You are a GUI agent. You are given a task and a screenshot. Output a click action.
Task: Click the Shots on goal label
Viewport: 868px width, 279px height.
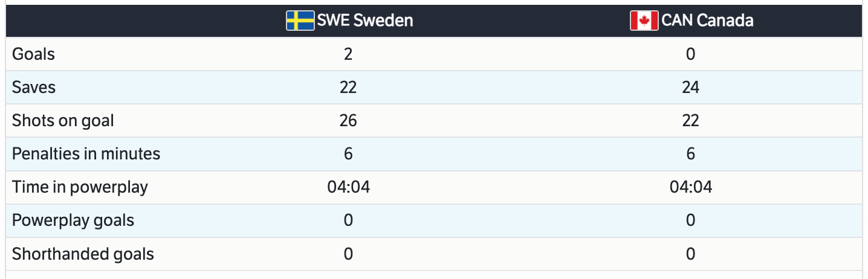[x=63, y=121]
